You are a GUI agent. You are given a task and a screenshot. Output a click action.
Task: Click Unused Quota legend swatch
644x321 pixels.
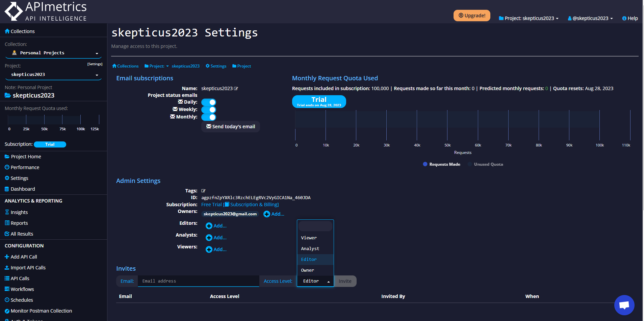click(470, 164)
